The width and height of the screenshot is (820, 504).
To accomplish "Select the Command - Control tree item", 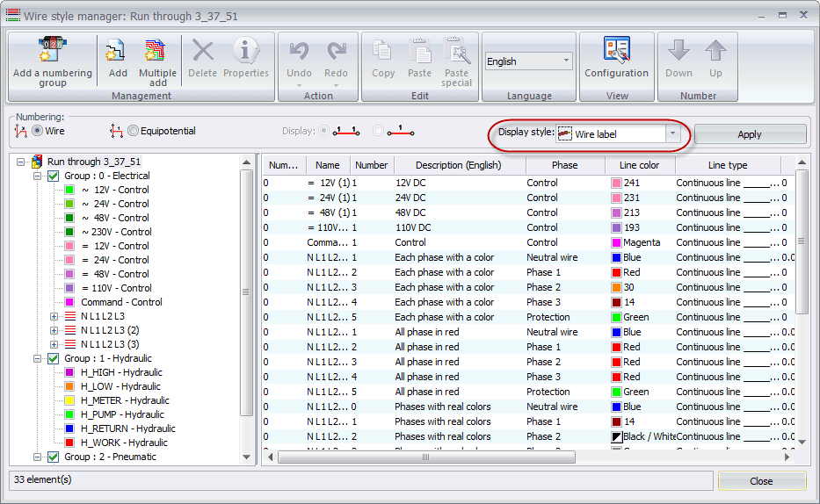I will coord(121,302).
